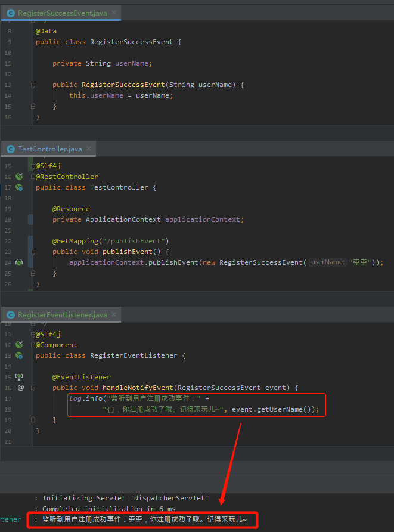Close the RegisterEventListener.java tab

tap(113, 314)
